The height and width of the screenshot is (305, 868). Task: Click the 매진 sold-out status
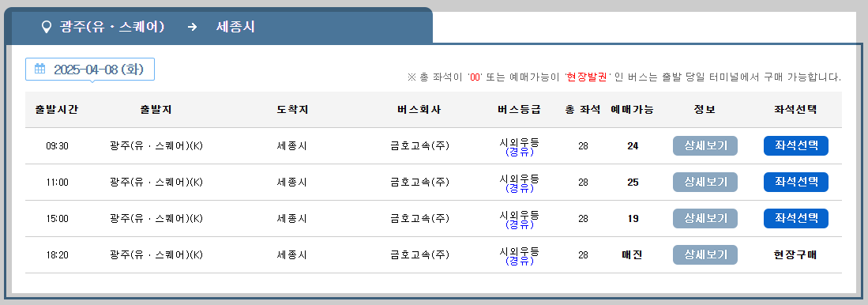(x=632, y=254)
